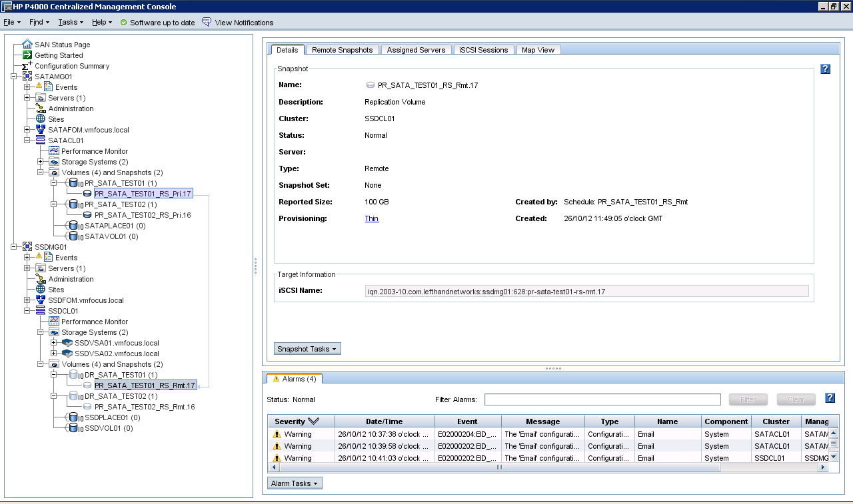Image resolution: width=853 pixels, height=504 pixels.
Task: Open the Tasks menu
Action: click(70, 22)
